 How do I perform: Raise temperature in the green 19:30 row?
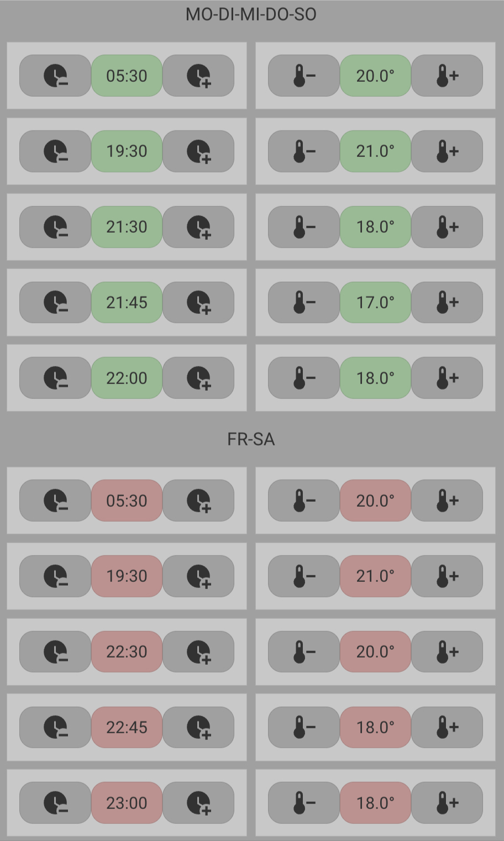tap(447, 151)
